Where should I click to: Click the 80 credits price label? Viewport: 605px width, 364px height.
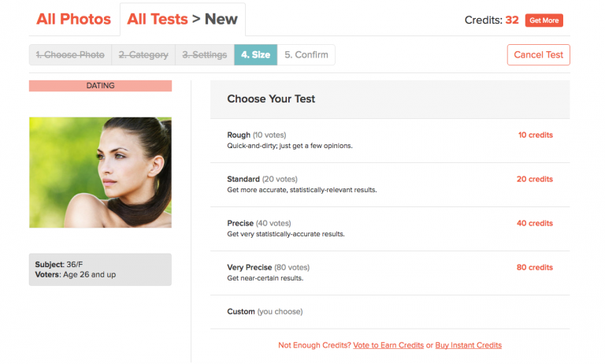click(x=535, y=268)
